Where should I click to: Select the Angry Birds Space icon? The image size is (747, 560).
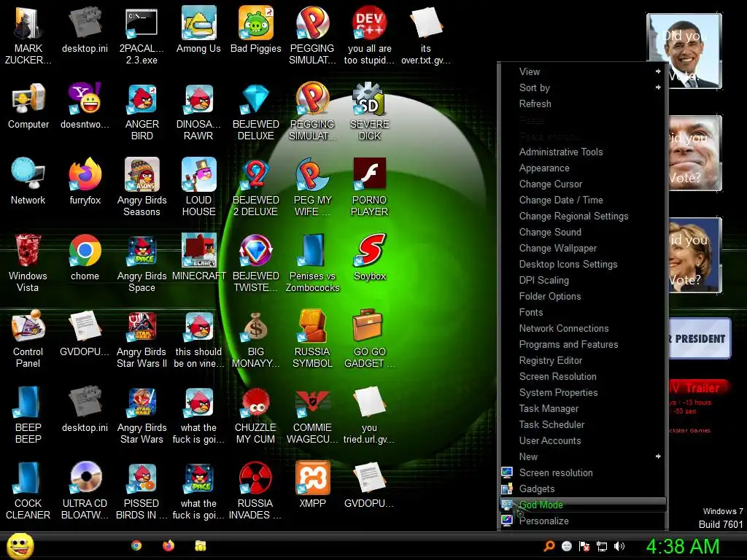[142, 262]
